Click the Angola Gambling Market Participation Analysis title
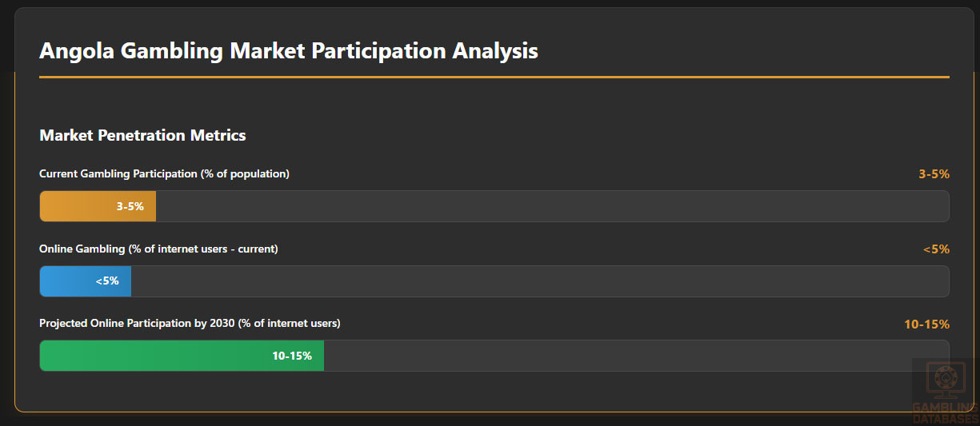 289,51
